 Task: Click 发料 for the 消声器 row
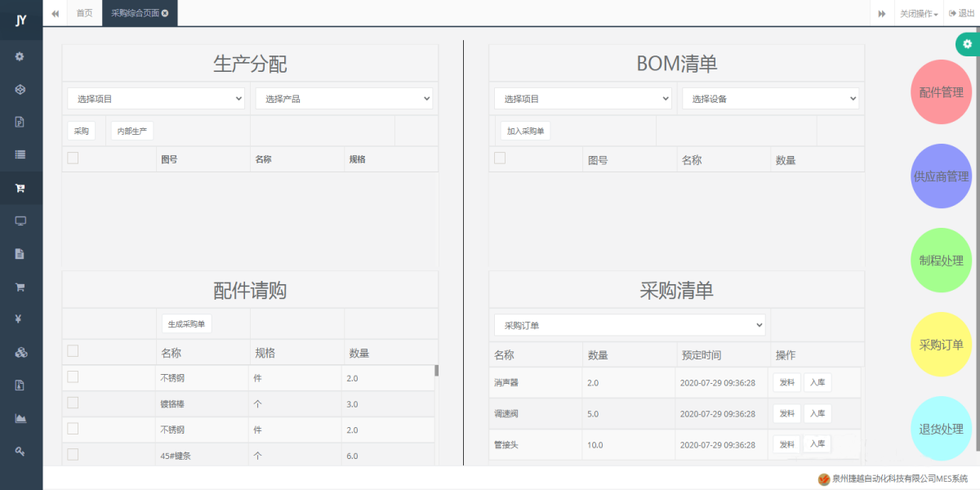(786, 382)
